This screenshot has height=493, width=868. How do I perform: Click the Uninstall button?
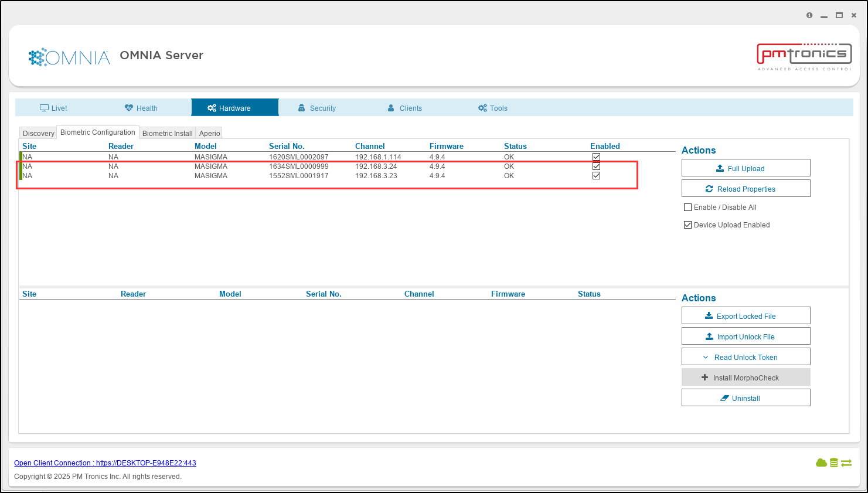click(x=746, y=398)
